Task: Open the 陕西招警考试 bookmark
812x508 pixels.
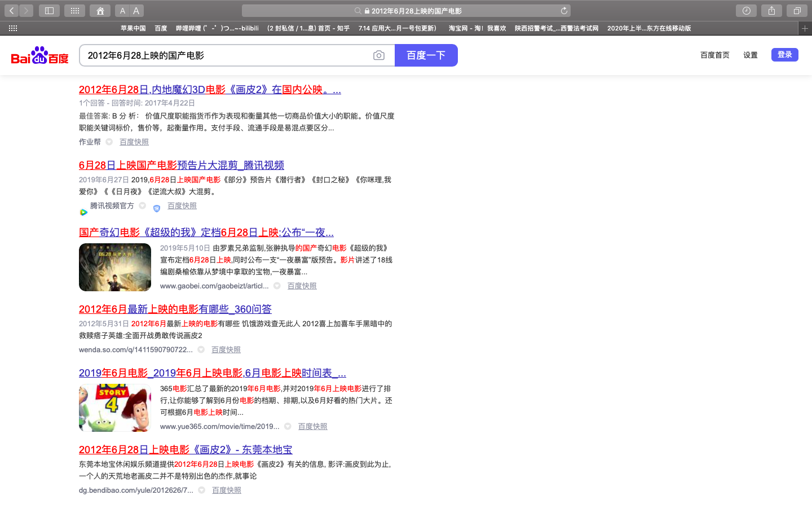Action: pos(557,28)
